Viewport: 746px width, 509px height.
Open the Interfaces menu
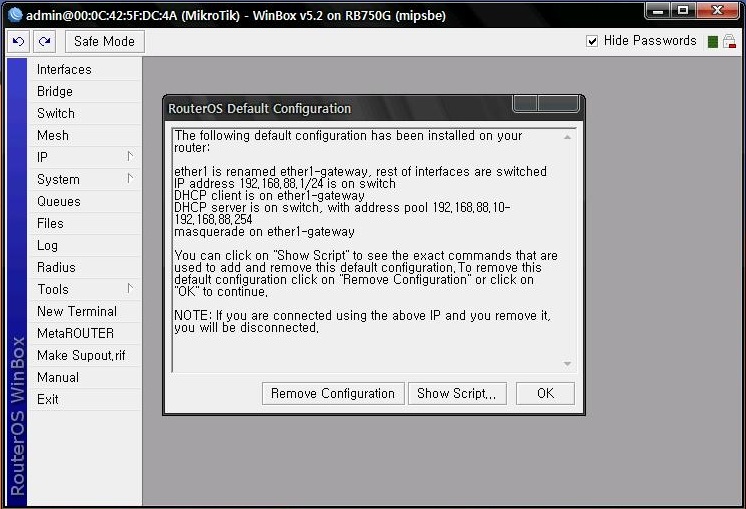click(x=85, y=69)
